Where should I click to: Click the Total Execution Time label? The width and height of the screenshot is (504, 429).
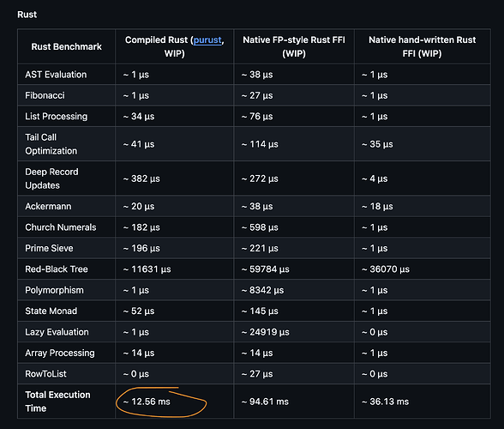pos(57,402)
